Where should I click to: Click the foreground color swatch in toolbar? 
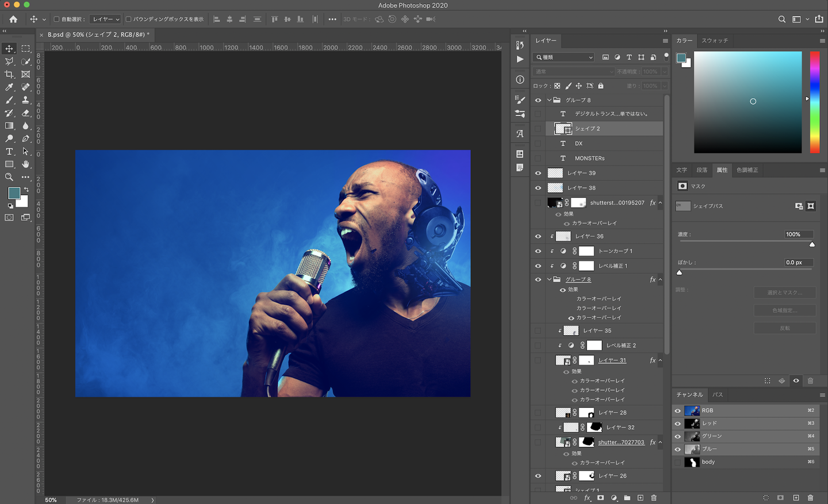coord(14,193)
